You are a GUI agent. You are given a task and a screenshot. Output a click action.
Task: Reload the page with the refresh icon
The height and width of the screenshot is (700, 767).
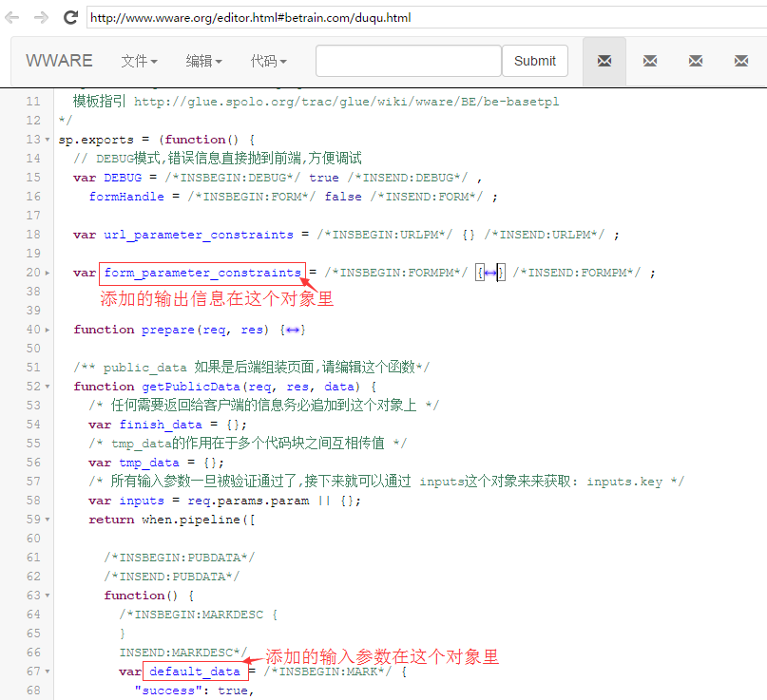(70, 17)
